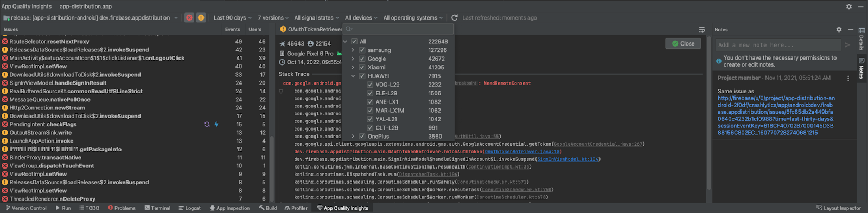Open the Profiler tool window tab
This screenshot has width=868, height=213.
(x=296, y=208)
